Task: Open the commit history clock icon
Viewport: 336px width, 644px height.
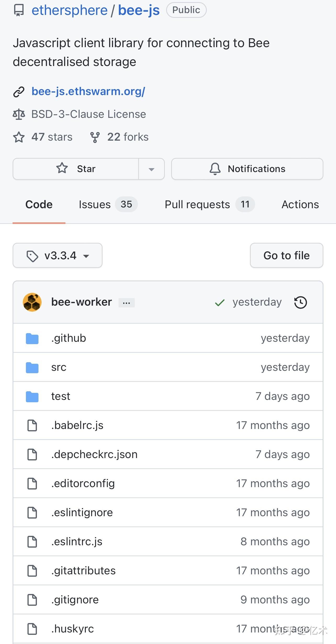Action: [x=300, y=302]
